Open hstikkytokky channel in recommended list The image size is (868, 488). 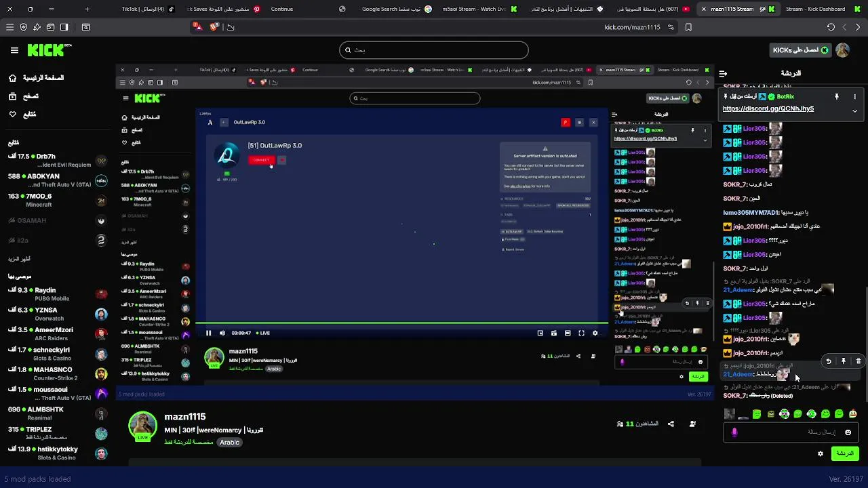point(58,453)
